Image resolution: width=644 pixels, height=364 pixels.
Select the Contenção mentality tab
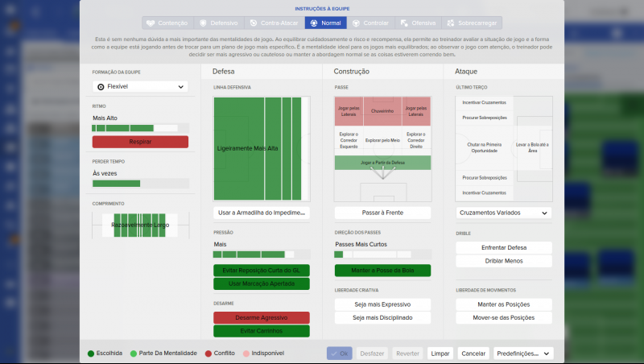(x=168, y=23)
